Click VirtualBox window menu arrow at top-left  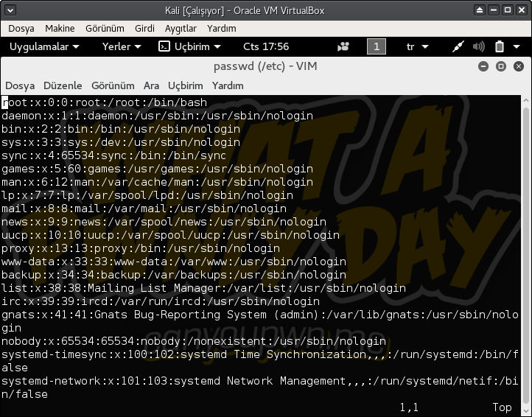[10, 10]
